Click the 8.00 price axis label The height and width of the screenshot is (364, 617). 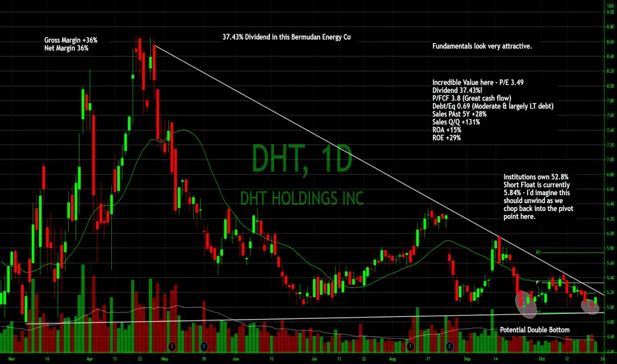pos(610,86)
